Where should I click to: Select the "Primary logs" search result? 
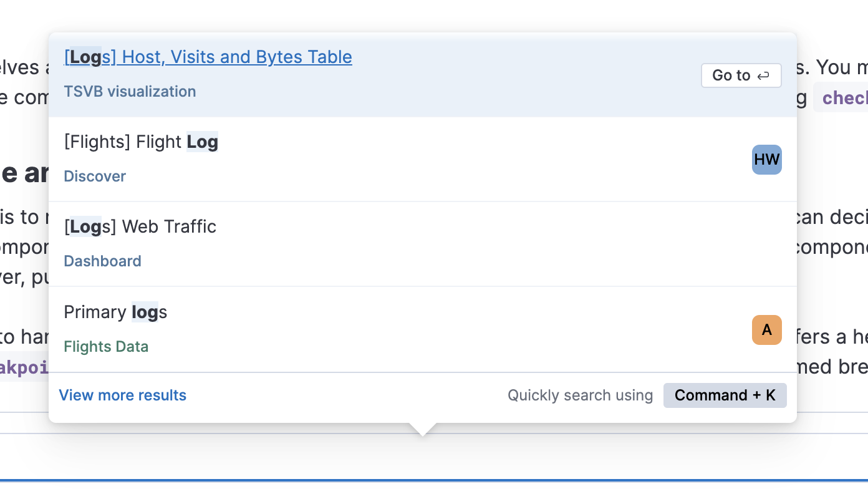[115, 312]
